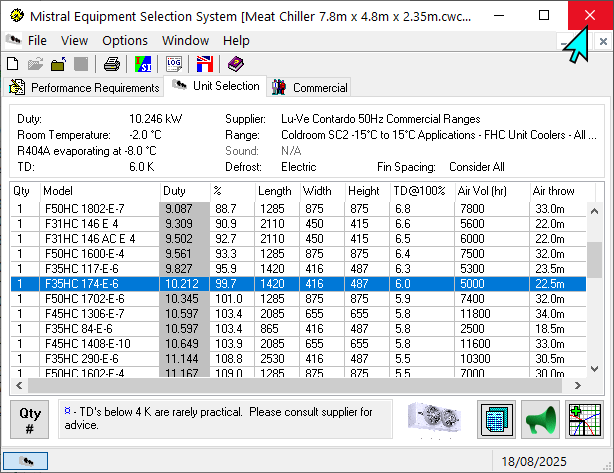Click the vertical scrollbar up arrow
The height and width of the screenshot is (473, 614).
coord(594,211)
